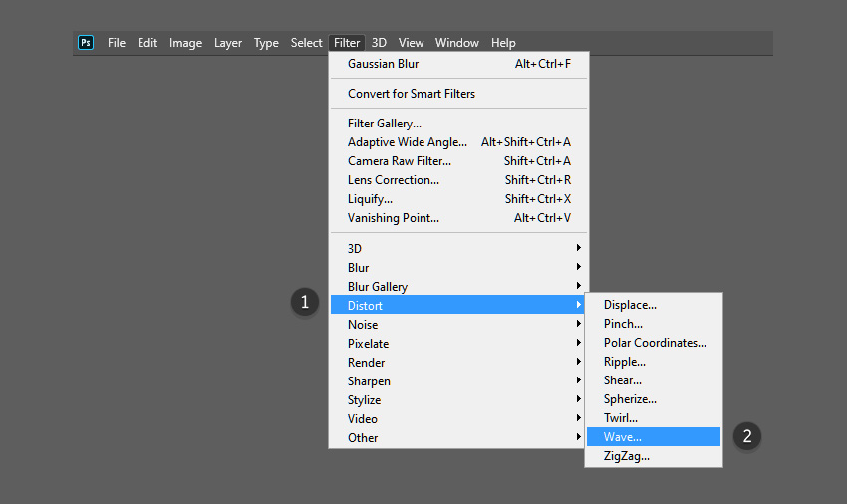
Task: Expand the 3D filter submenu
Action: (459, 248)
